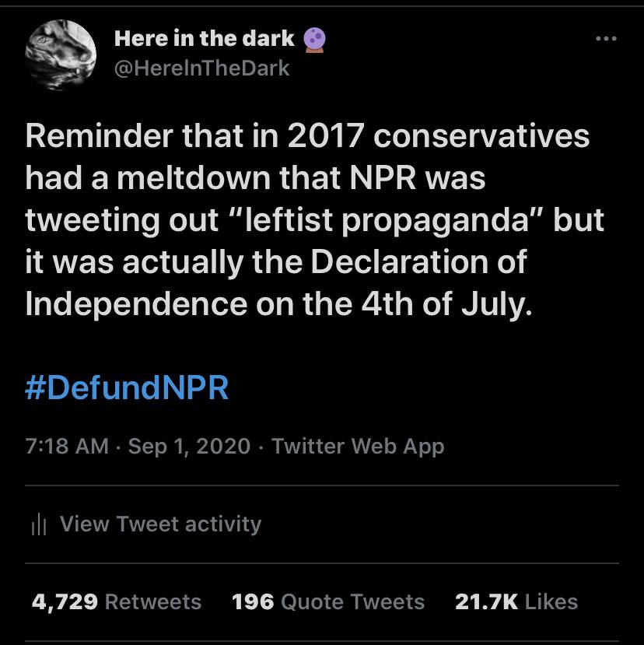Open the tweet's three-dot more options menu
The image size is (644, 645).
coord(606,39)
